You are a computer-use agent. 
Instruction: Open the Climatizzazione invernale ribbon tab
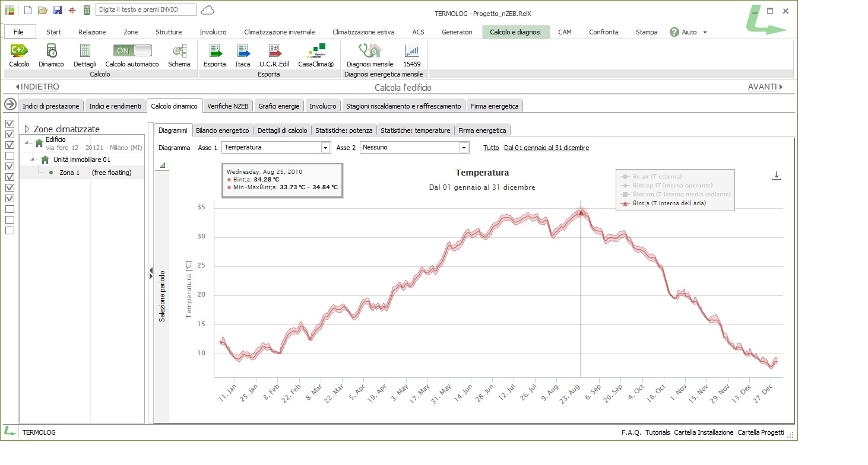pyautogui.click(x=280, y=32)
